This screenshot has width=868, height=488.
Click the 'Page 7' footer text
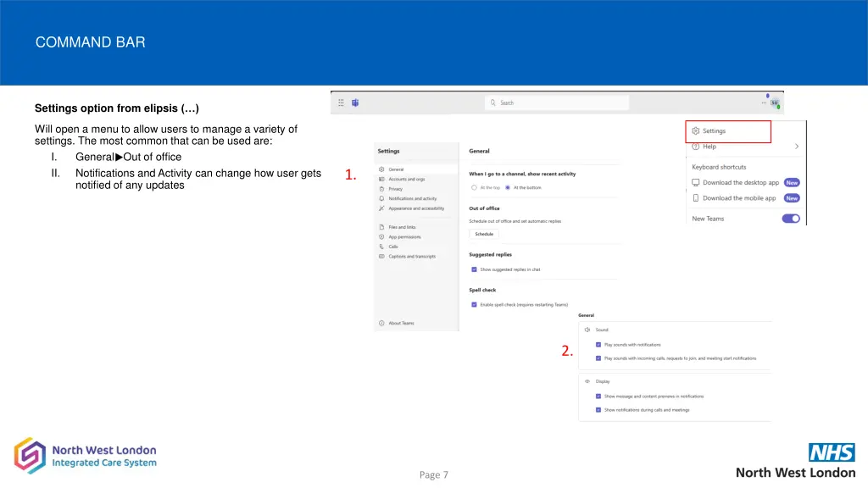tap(434, 474)
